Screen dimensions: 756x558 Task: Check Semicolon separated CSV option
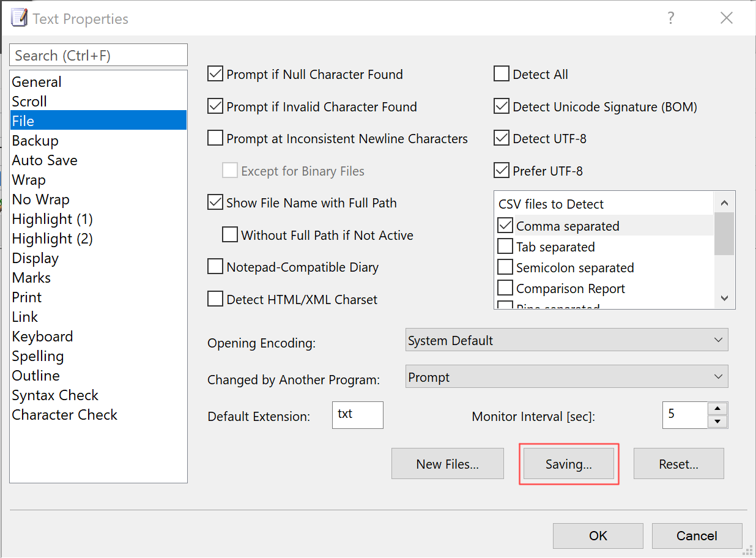click(x=505, y=267)
